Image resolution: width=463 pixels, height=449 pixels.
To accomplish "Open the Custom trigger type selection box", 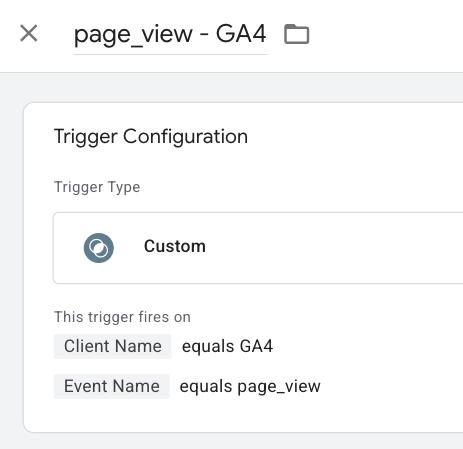I will coord(258,248).
